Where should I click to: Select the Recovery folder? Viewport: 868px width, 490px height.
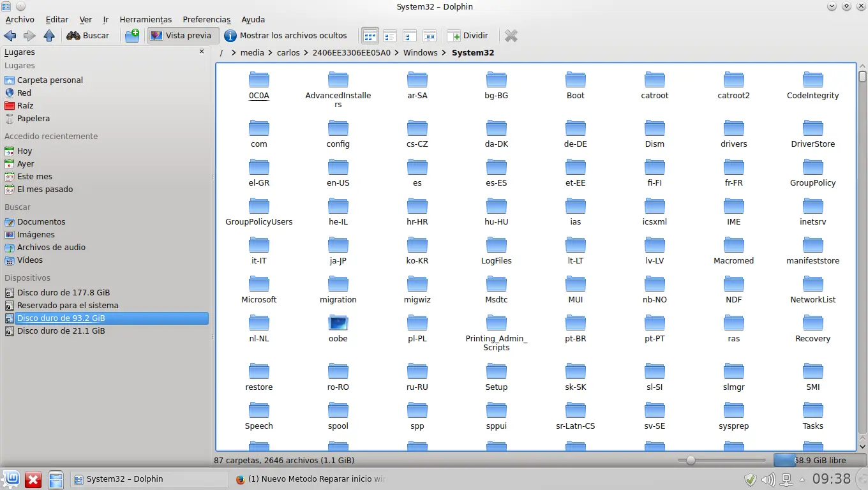[x=813, y=329]
